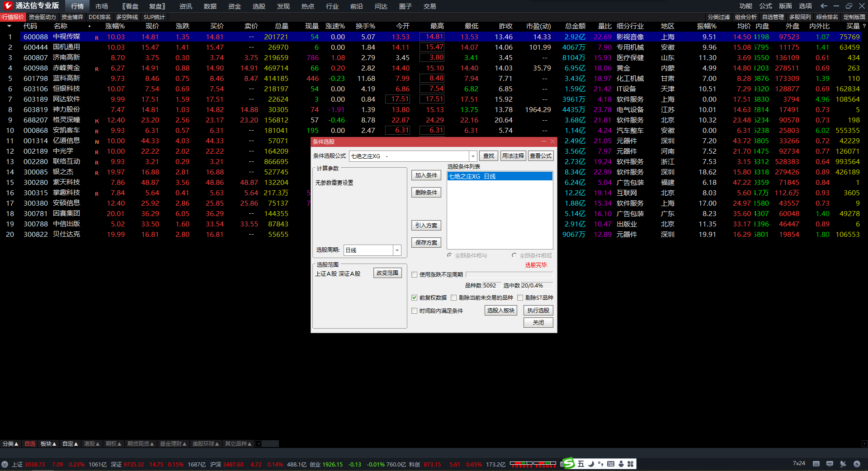Open the keyboard wizard icon in status bar
Viewport: 868px width, 471px height.
click(816, 464)
